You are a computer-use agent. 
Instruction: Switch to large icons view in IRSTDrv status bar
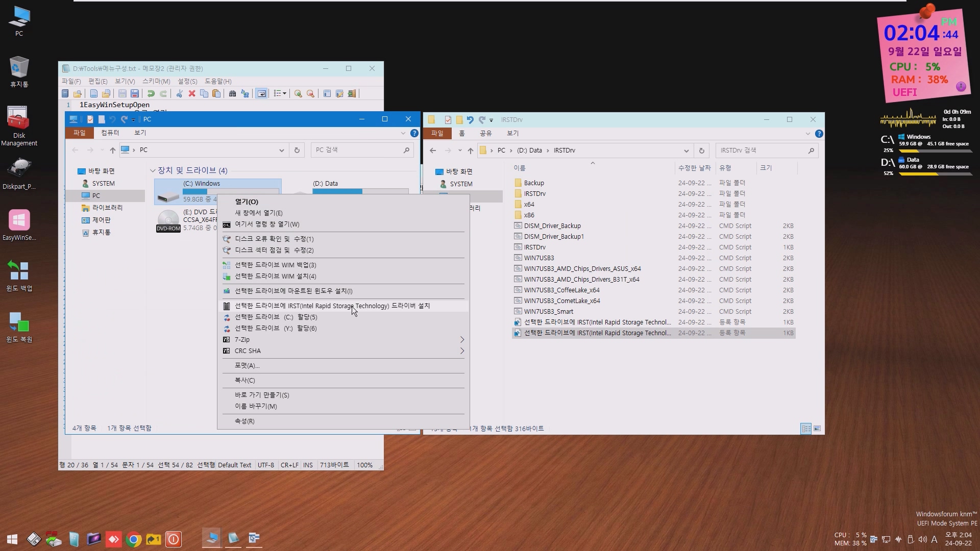(817, 429)
